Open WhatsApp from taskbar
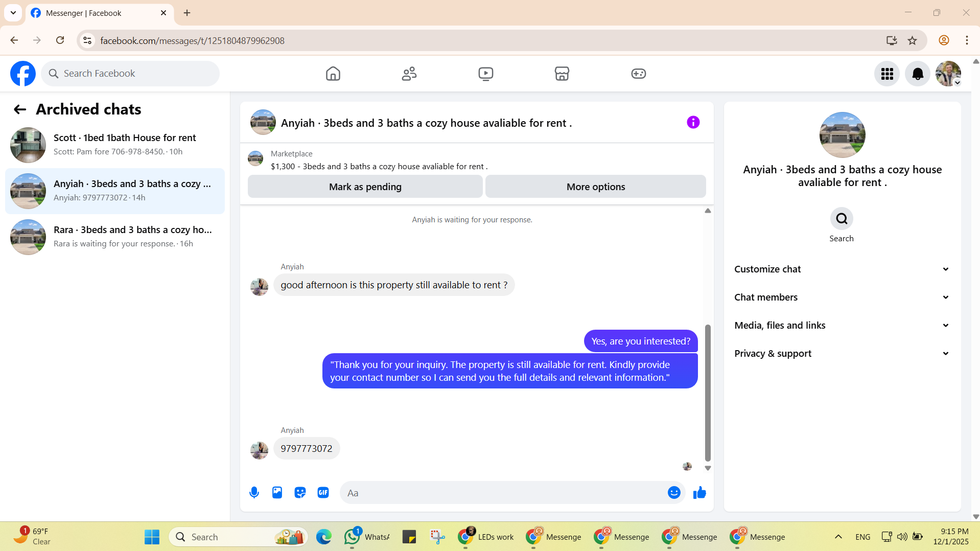The width and height of the screenshot is (980, 551). coord(366,537)
